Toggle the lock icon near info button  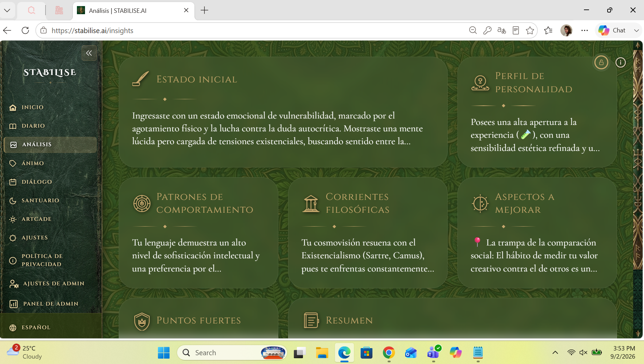[601, 62]
